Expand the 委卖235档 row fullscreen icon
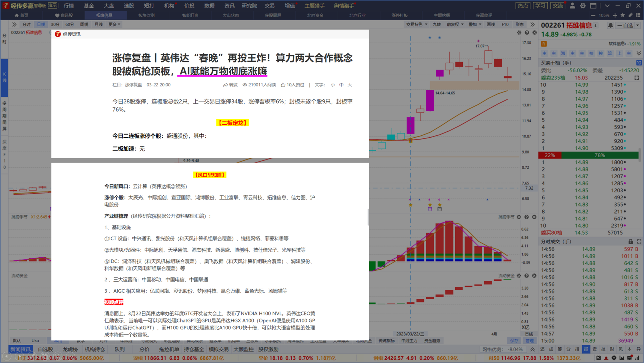Screen dimensions: 644x363 click(x=636, y=78)
